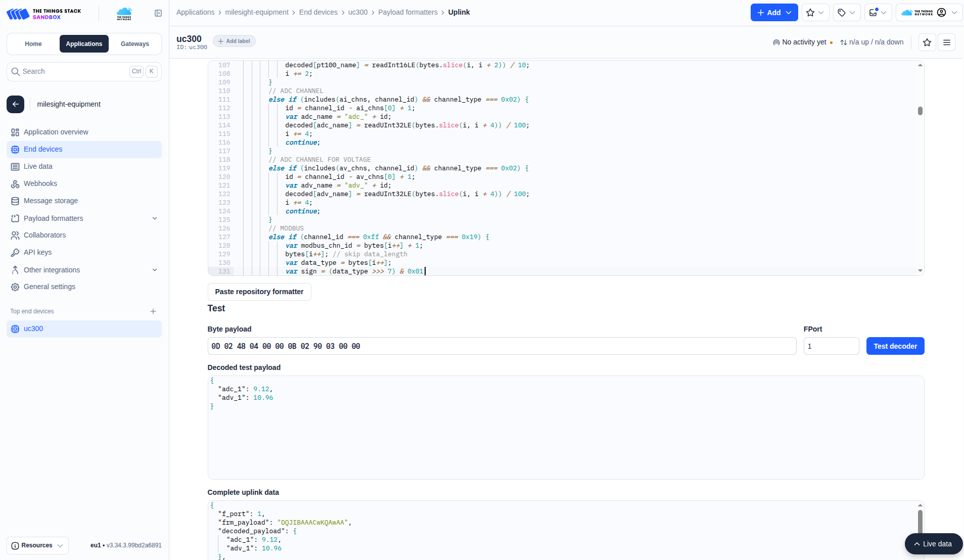Click the Test decoder button
Image resolution: width=964 pixels, height=560 pixels.
click(895, 346)
